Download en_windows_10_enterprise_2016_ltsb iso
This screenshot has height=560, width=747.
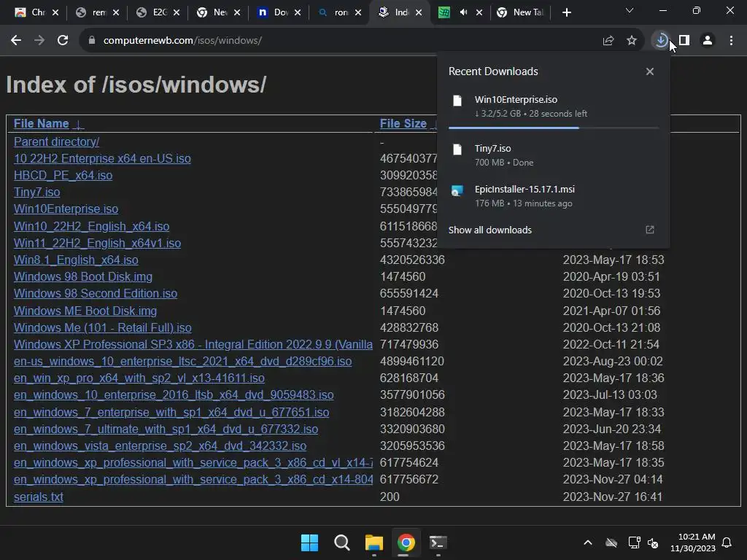(x=174, y=395)
